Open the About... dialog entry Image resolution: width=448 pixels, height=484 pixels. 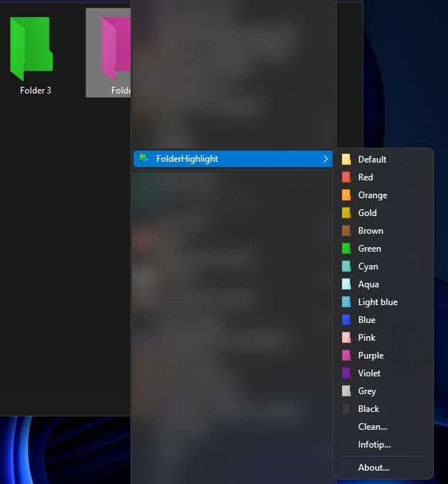pyautogui.click(x=383, y=468)
